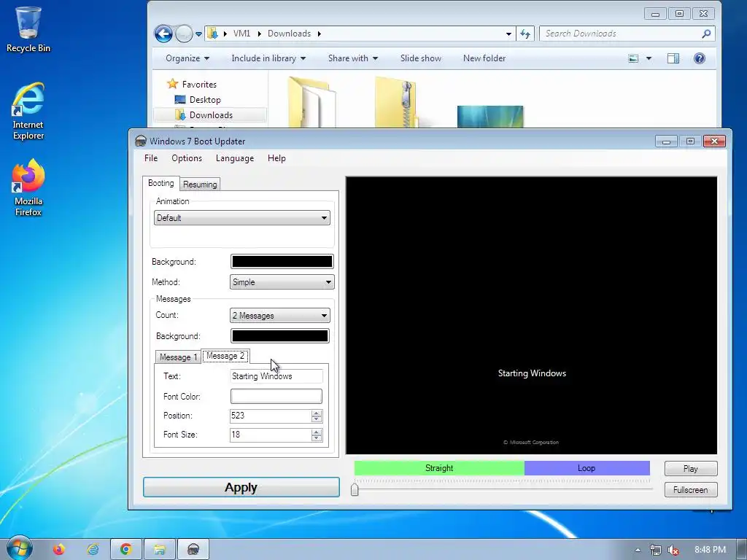Screen dimensions: 747x560
Task: Open the Options menu
Action: coord(187,158)
